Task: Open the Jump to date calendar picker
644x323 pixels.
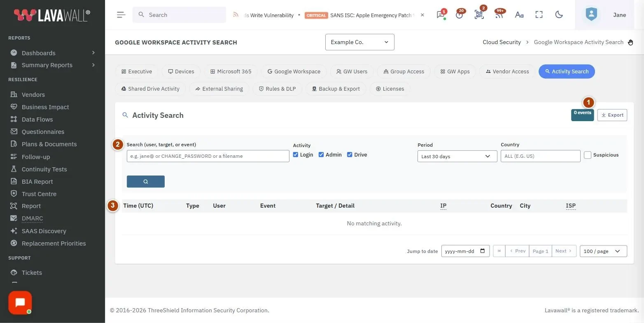Action: pyautogui.click(x=482, y=251)
